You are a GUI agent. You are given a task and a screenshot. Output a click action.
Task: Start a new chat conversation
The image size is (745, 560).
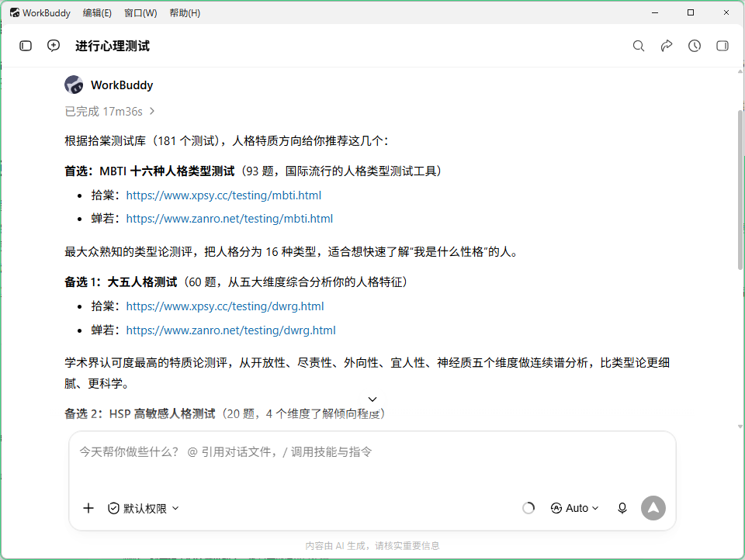coord(54,46)
